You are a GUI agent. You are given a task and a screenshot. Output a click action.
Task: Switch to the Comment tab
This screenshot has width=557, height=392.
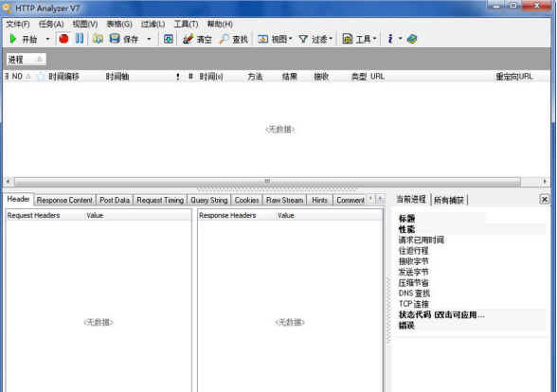pos(350,201)
